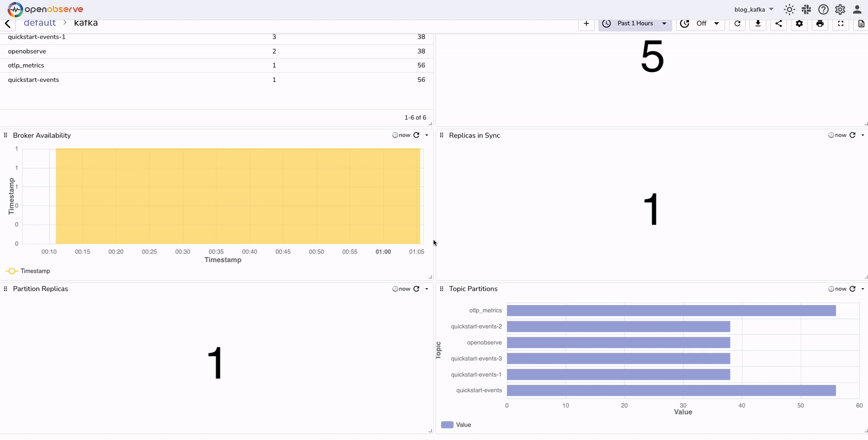Go back using the back arrow
The image size is (868, 440).
point(8,23)
